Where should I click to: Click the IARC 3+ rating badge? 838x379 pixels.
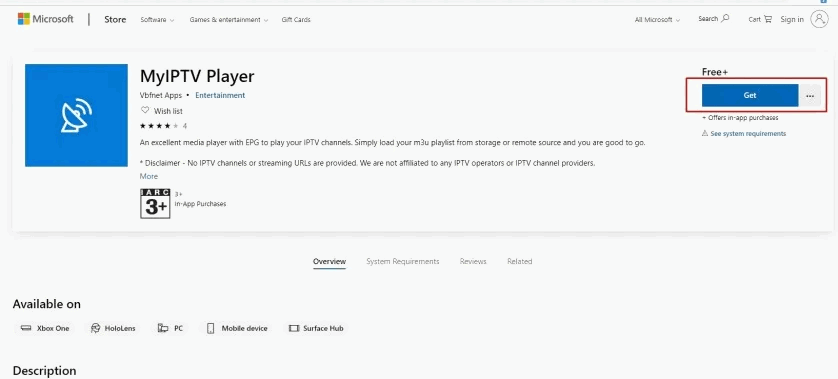pos(155,204)
